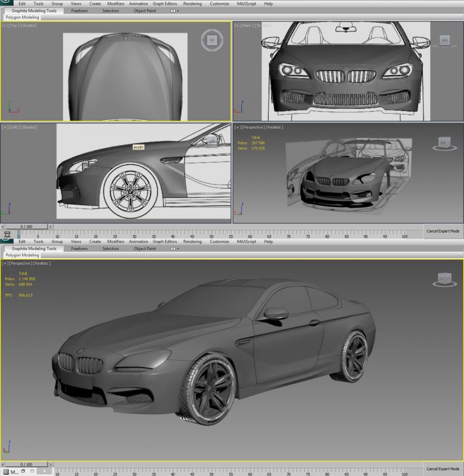This screenshot has height=476, width=464.
Task: Click the [+] menu in the Left viewport
Action: [x=5, y=127]
